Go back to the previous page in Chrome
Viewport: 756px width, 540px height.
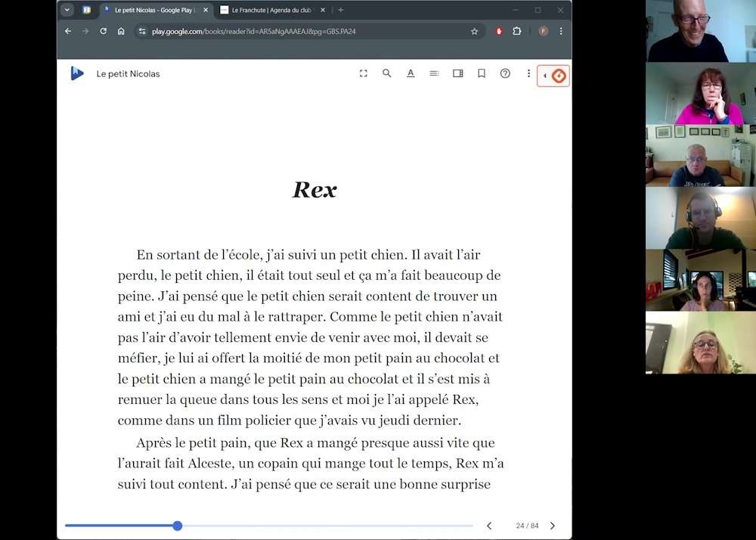pos(68,31)
